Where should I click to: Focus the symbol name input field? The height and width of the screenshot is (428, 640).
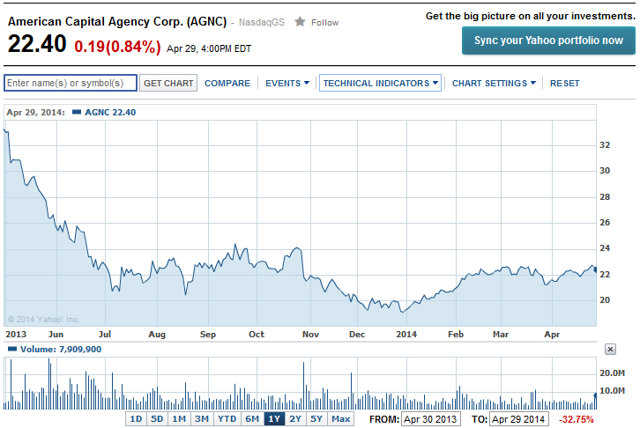tap(70, 83)
